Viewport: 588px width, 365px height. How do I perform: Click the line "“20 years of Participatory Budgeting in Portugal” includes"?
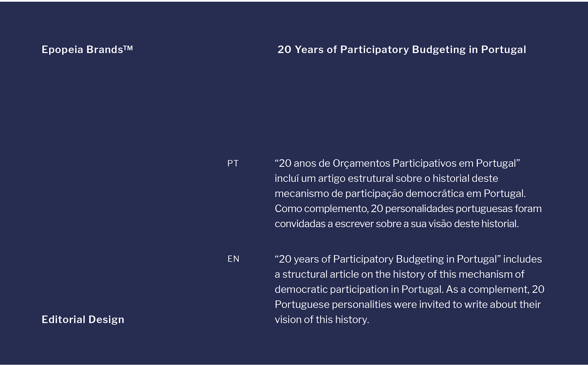click(x=408, y=259)
